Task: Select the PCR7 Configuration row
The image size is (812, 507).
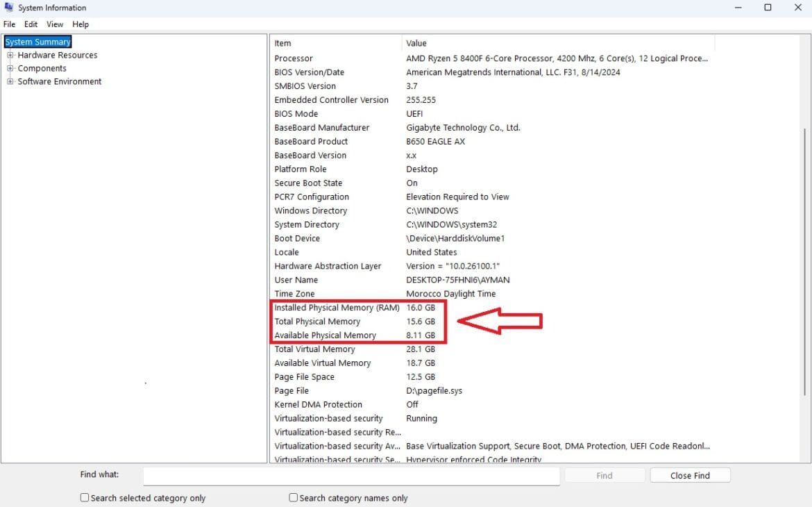Action: point(492,197)
